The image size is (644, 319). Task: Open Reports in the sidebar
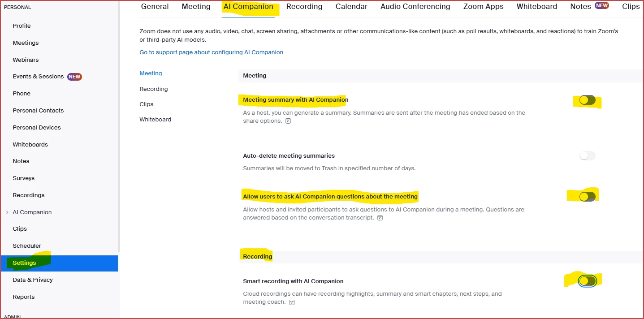tap(24, 297)
